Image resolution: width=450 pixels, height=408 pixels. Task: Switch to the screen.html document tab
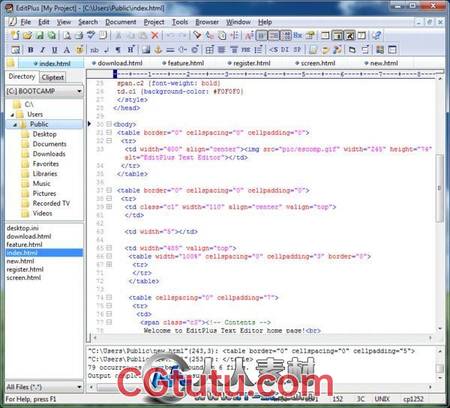coord(315,63)
